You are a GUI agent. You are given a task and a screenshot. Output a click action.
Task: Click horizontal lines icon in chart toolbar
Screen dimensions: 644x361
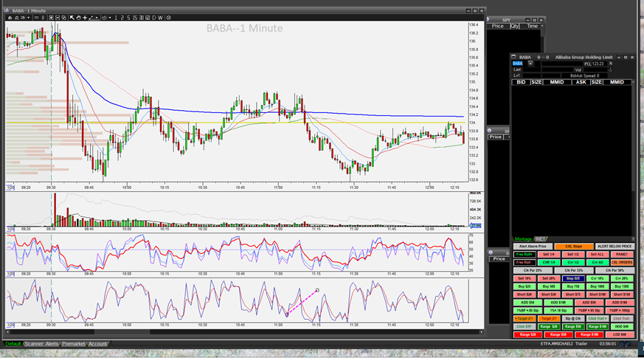tap(36, 18)
